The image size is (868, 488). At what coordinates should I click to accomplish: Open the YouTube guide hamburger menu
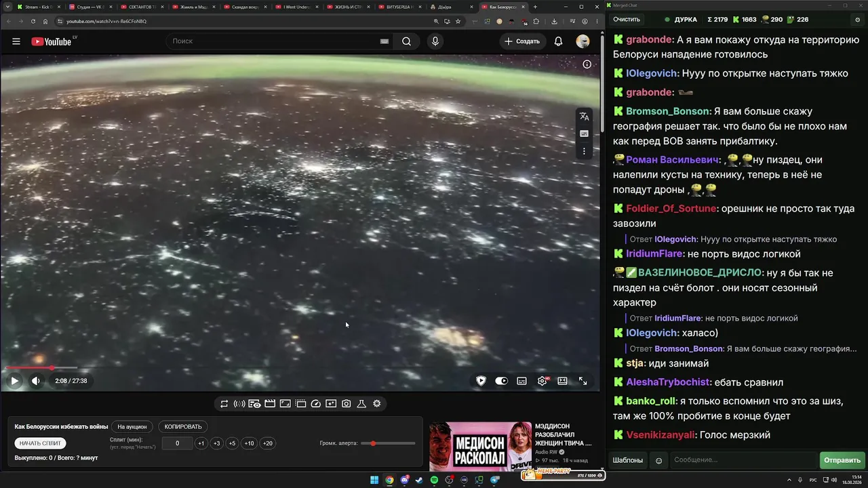point(16,41)
